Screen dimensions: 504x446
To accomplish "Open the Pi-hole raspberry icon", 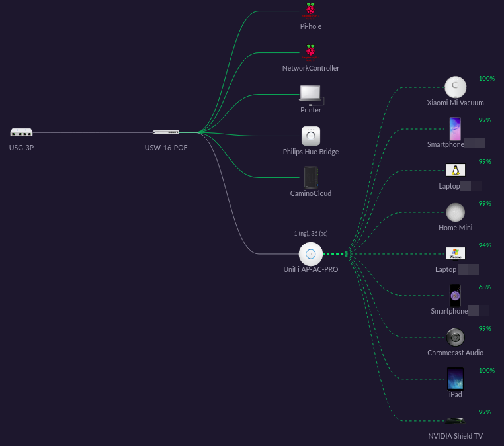I will pos(310,11).
